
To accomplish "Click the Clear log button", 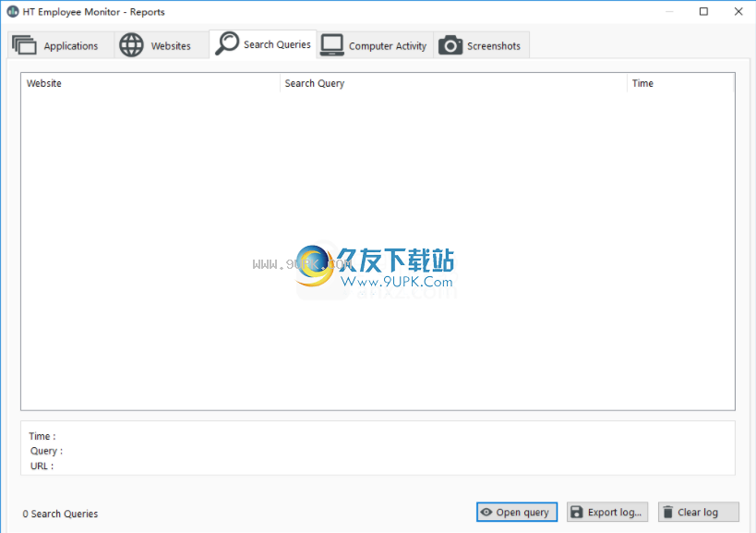I will pos(699,512).
